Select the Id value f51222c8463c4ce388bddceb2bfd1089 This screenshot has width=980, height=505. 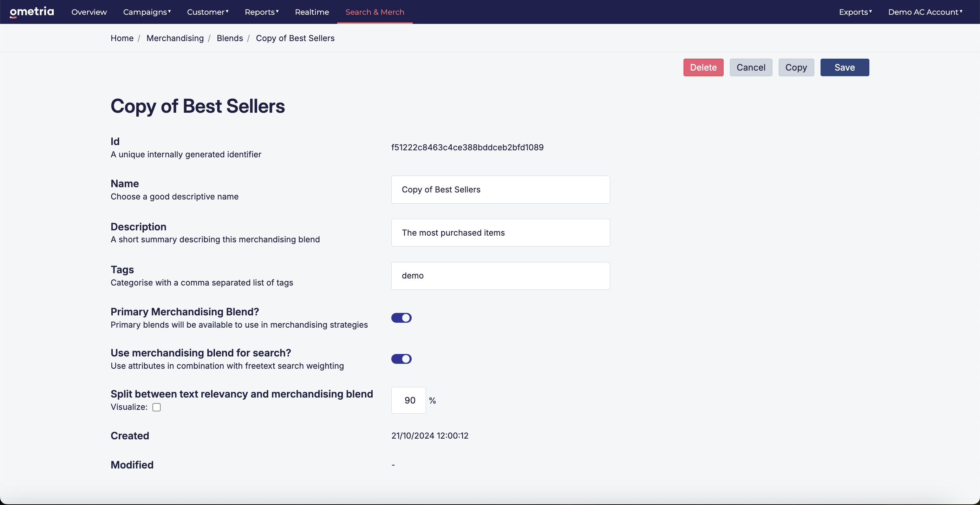coord(467,147)
